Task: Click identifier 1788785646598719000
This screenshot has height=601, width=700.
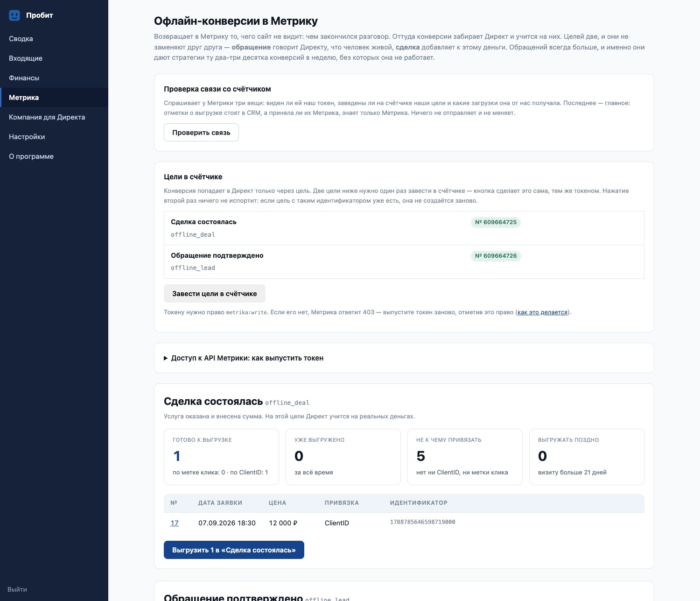Action: tap(422, 522)
